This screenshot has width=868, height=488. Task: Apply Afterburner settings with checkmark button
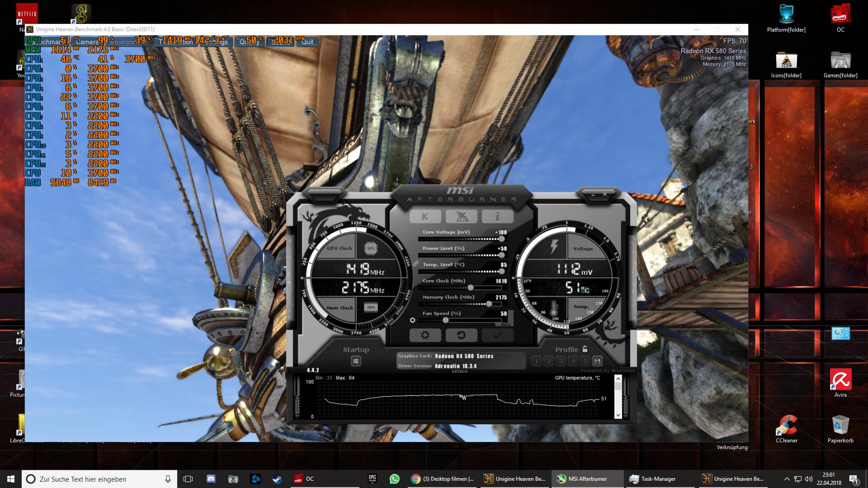pyautogui.click(x=497, y=335)
